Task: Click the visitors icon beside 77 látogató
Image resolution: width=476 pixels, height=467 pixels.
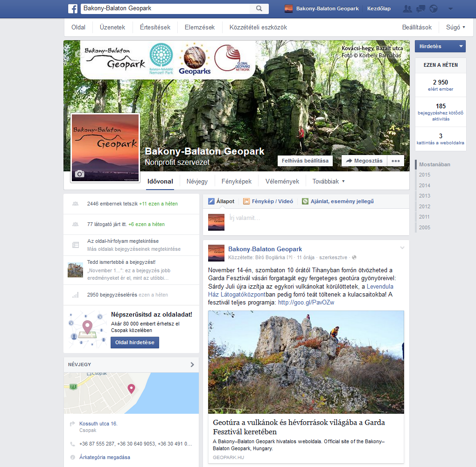Action: (75, 224)
